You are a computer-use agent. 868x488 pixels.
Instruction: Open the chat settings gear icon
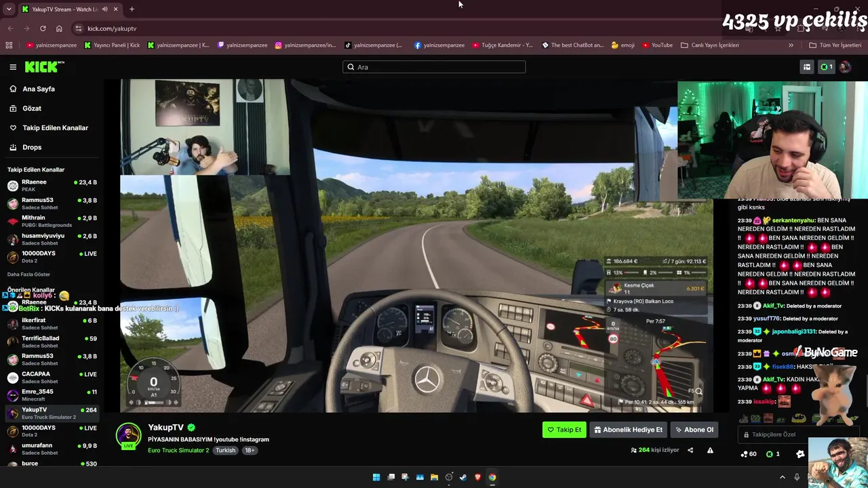point(800,454)
